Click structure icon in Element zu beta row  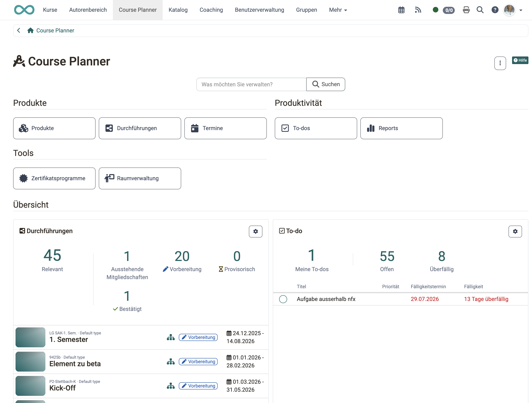click(x=171, y=362)
